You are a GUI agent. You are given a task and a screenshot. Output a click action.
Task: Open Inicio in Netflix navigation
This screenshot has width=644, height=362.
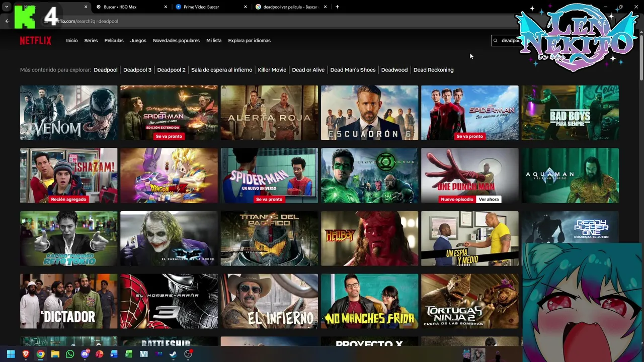[x=72, y=41]
